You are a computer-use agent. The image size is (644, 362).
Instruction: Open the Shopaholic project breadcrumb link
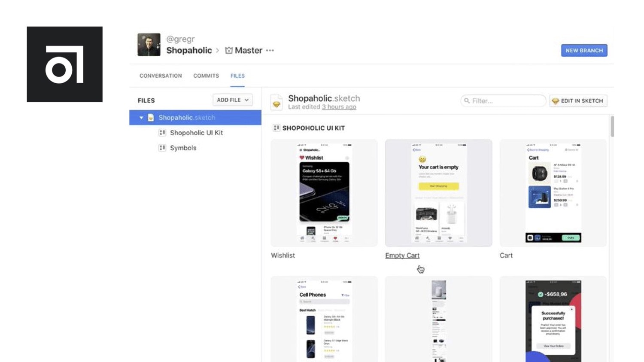coord(189,50)
